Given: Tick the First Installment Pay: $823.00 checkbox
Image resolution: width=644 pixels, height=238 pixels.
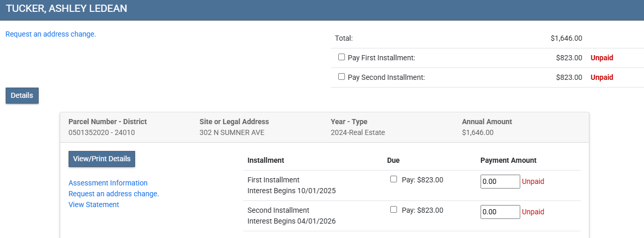Looking at the screenshot, I should click(394, 179).
